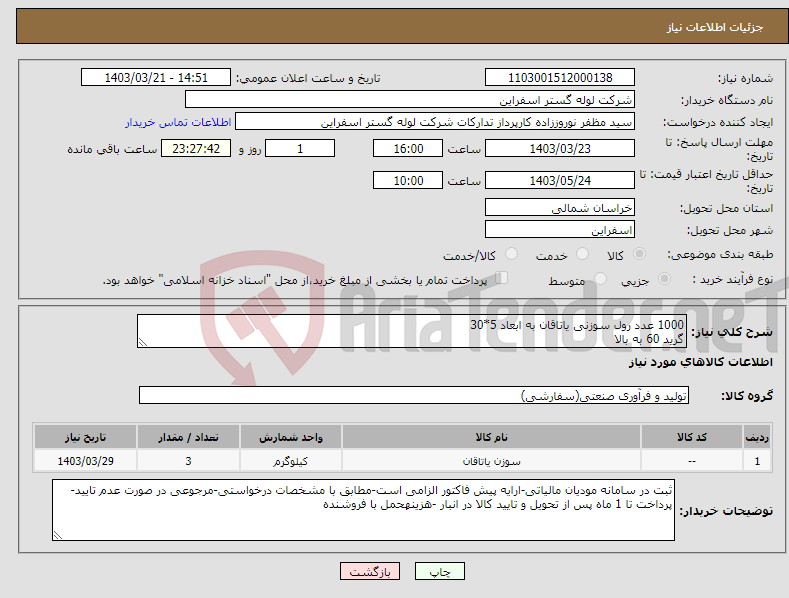Open the اطلاعات تماس خریدار link

point(178,122)
